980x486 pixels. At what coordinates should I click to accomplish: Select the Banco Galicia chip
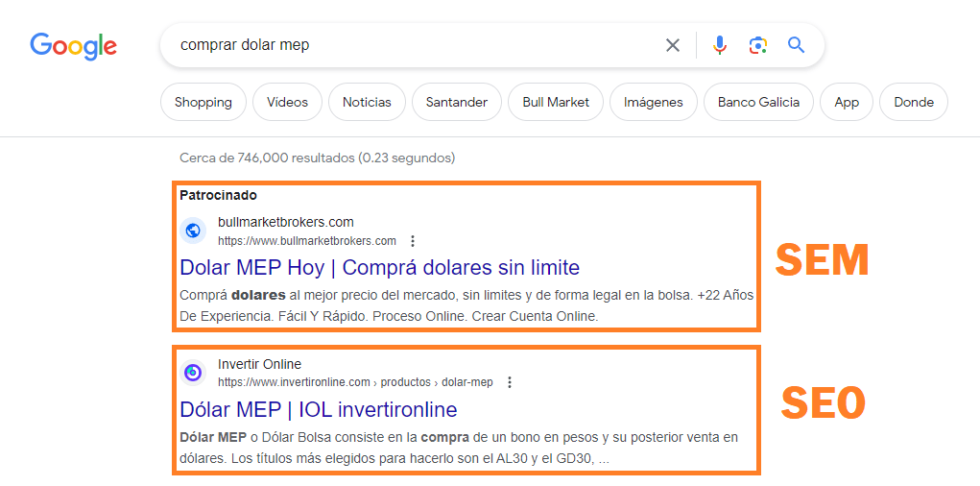click(758, 102)
